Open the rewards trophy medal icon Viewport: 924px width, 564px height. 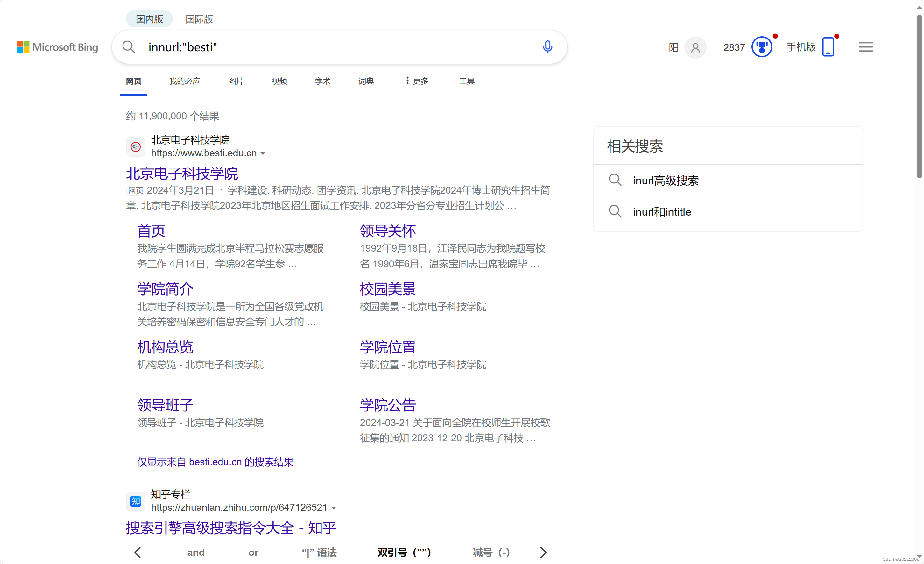[761, 47]
